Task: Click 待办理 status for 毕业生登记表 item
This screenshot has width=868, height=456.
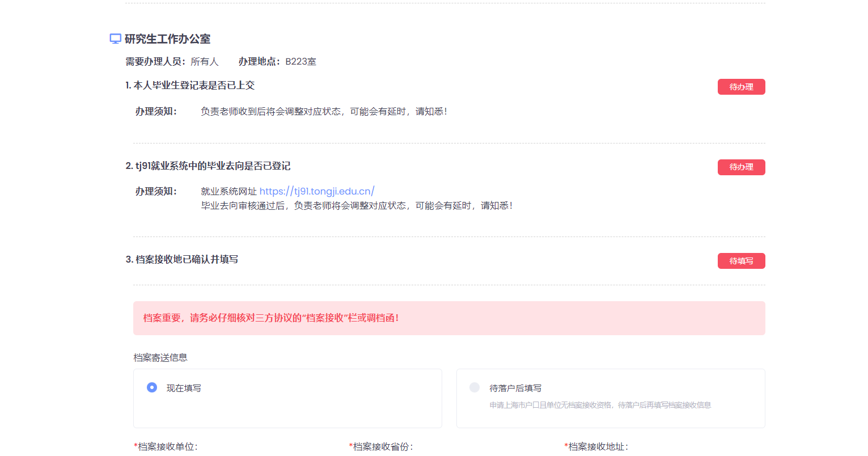Action: coord(741,87)
